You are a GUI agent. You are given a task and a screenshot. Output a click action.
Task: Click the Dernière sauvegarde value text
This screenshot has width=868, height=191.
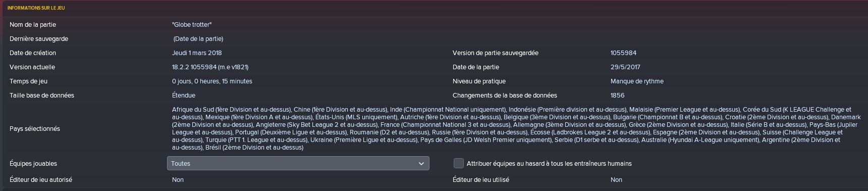pyautogui.click(x=198, y=39)
